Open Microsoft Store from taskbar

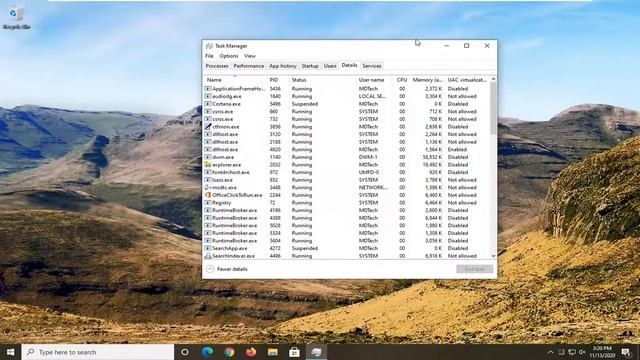click(x=294, y=352)
